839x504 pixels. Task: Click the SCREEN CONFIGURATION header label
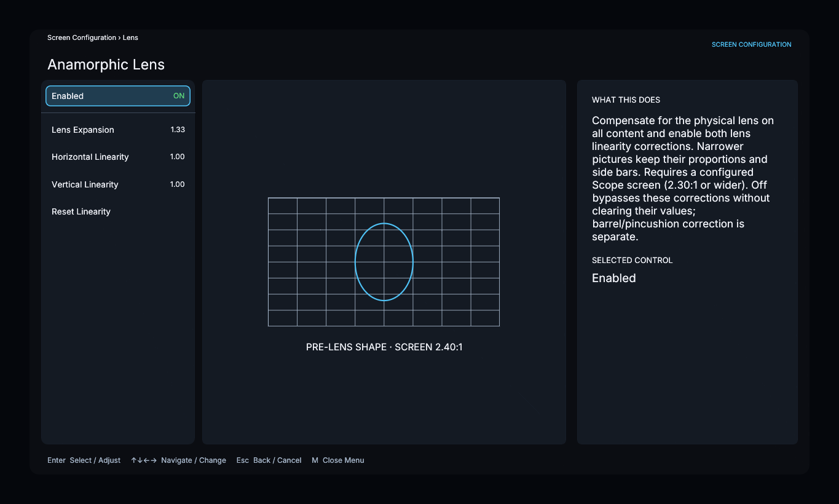[x=751, y=45]
